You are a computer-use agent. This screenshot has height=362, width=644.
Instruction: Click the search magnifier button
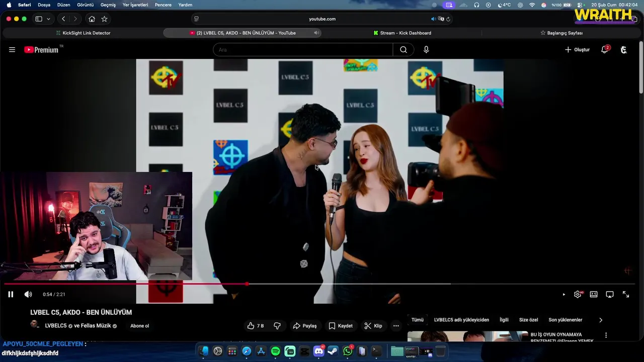point(404,50)
